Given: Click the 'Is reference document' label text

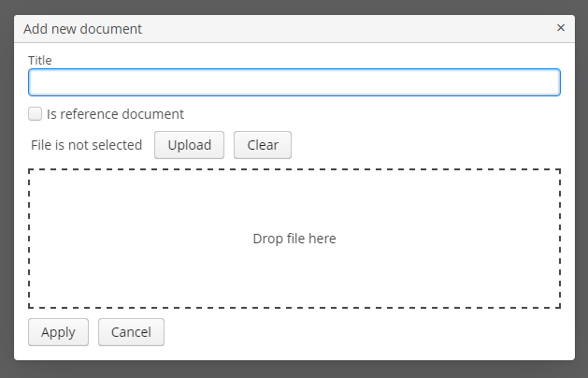Looking at the screenshot, I should [115, 114].
